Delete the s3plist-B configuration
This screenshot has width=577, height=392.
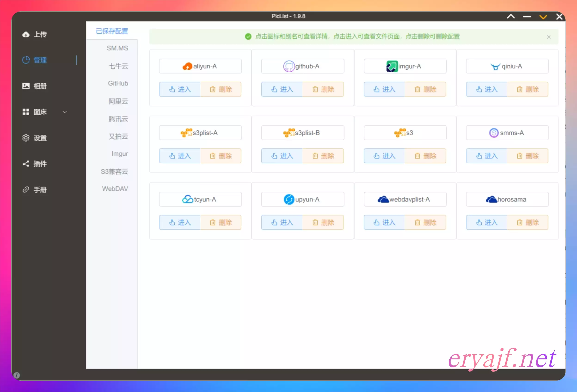click(323, 156)
